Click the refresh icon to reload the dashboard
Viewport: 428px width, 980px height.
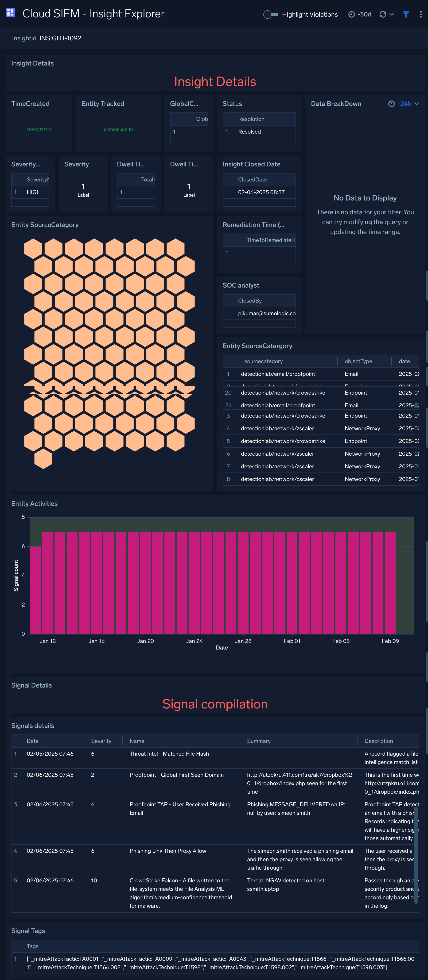click(383, 15)
